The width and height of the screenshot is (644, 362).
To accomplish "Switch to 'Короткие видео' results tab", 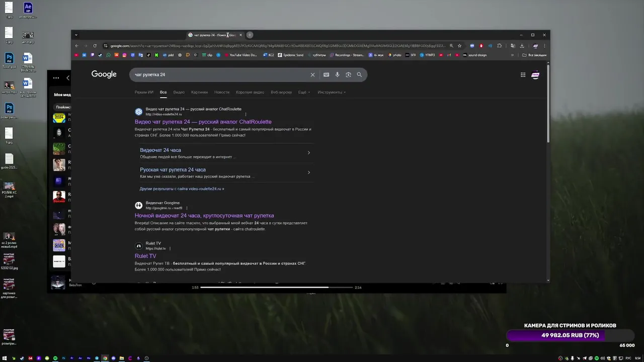I will click(250, 92).
